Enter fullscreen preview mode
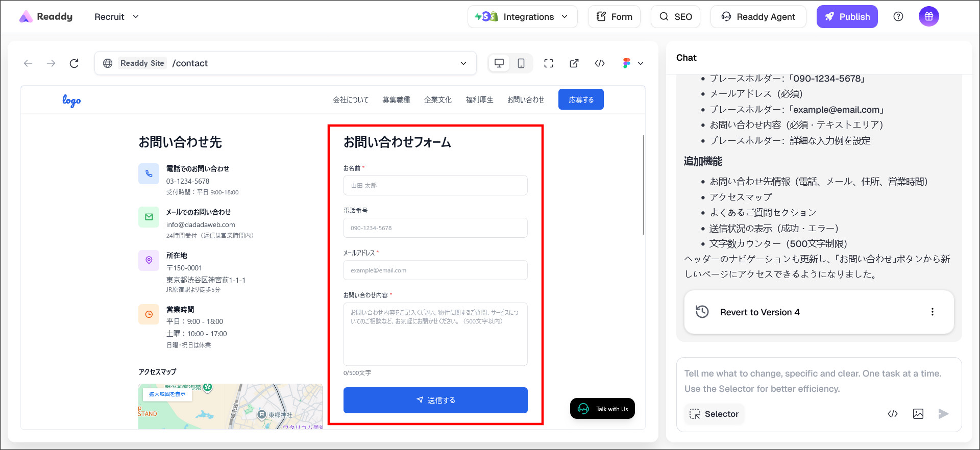This screenshot has height=450, width=980. [549, 63]
